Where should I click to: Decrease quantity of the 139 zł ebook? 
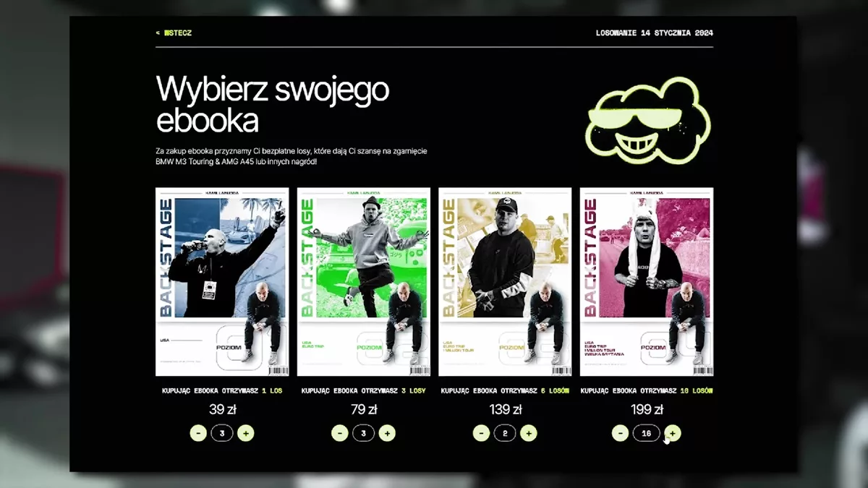(482, 433)
